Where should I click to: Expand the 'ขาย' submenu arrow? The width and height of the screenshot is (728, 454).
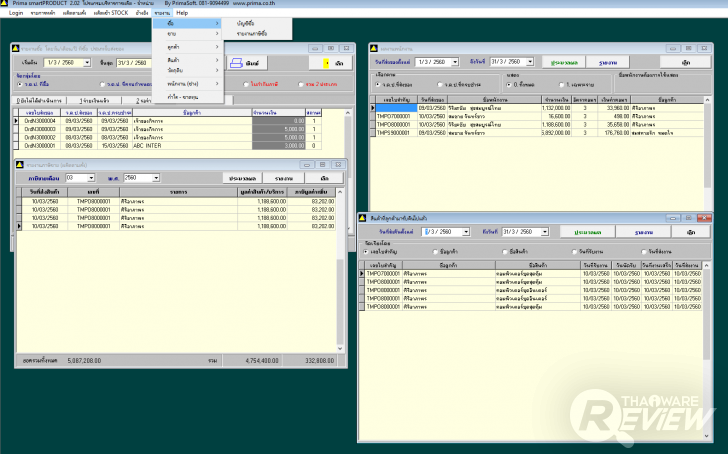coord(217,34)
